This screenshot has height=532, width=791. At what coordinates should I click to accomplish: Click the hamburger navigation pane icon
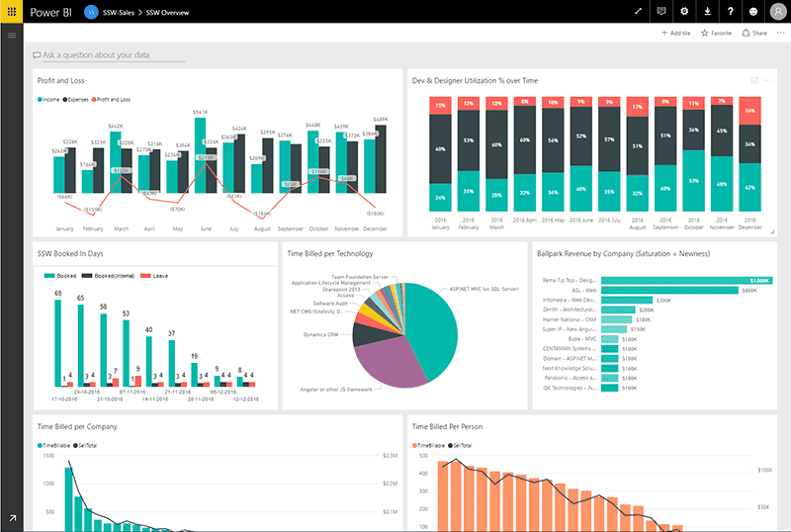coord(12,36)
